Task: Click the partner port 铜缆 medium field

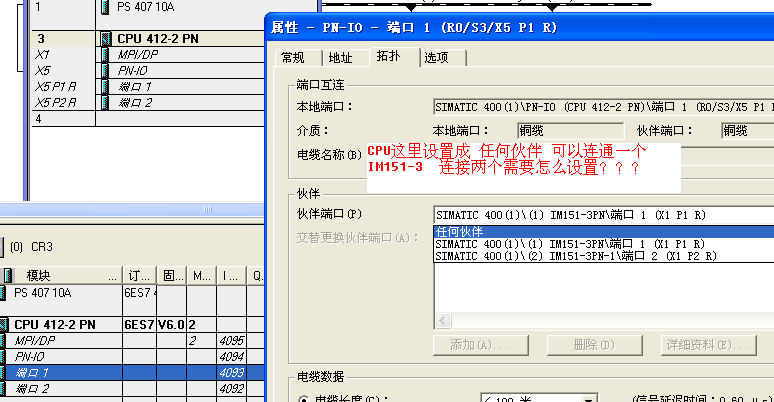Action: pyautogui.click(x=747, y=131)
